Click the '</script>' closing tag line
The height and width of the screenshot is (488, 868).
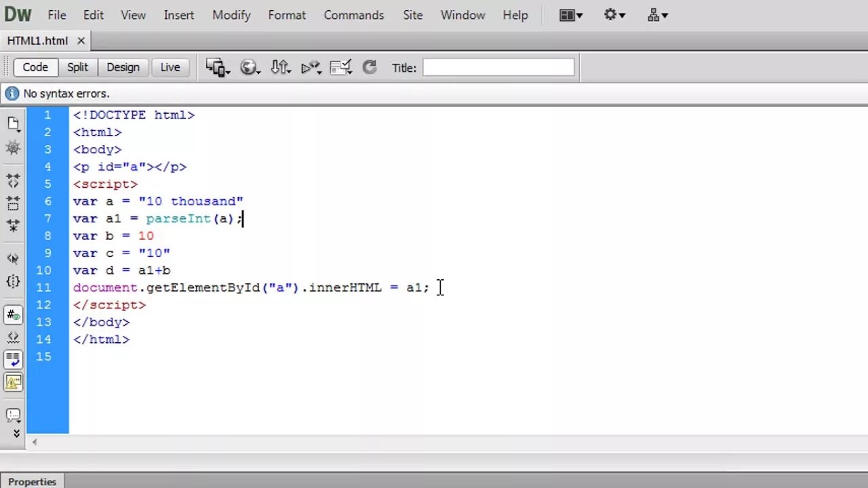pos(109,305)
